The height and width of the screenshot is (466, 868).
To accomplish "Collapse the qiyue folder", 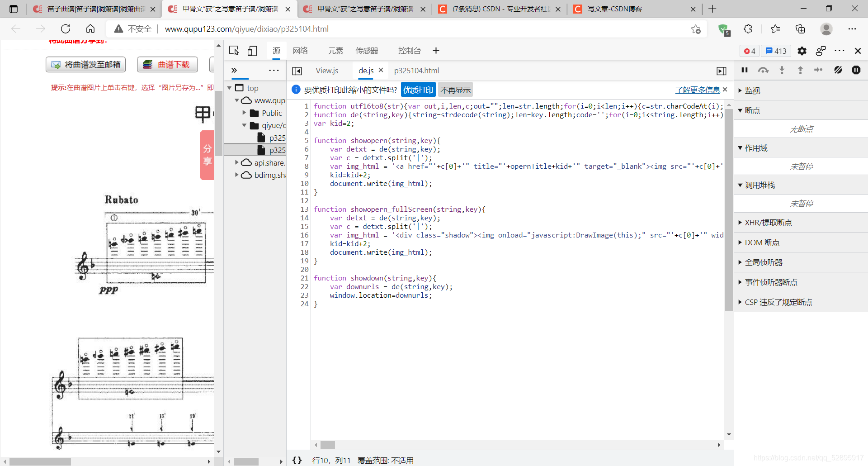I will [245, 125].
